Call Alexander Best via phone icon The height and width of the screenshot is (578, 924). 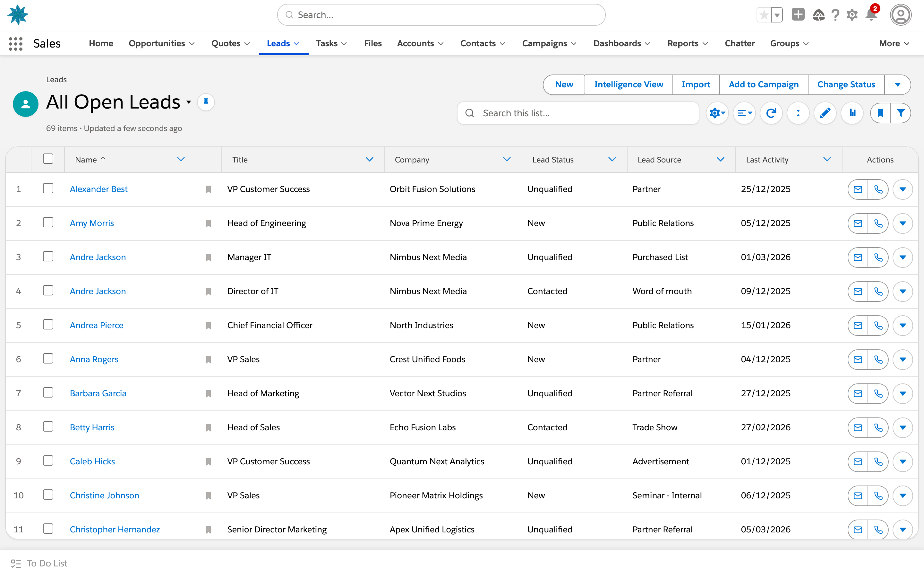(878, 189)
